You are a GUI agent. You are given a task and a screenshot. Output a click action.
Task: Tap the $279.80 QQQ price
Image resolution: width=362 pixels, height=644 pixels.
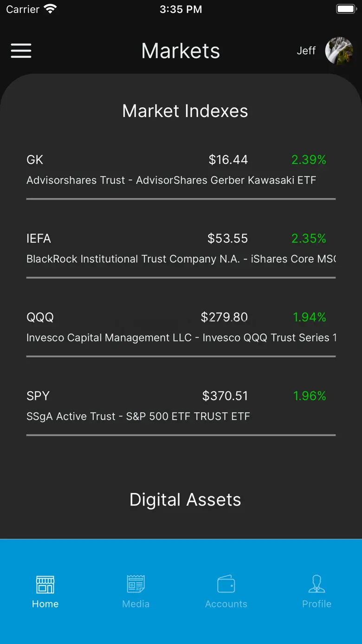point(224,317)
